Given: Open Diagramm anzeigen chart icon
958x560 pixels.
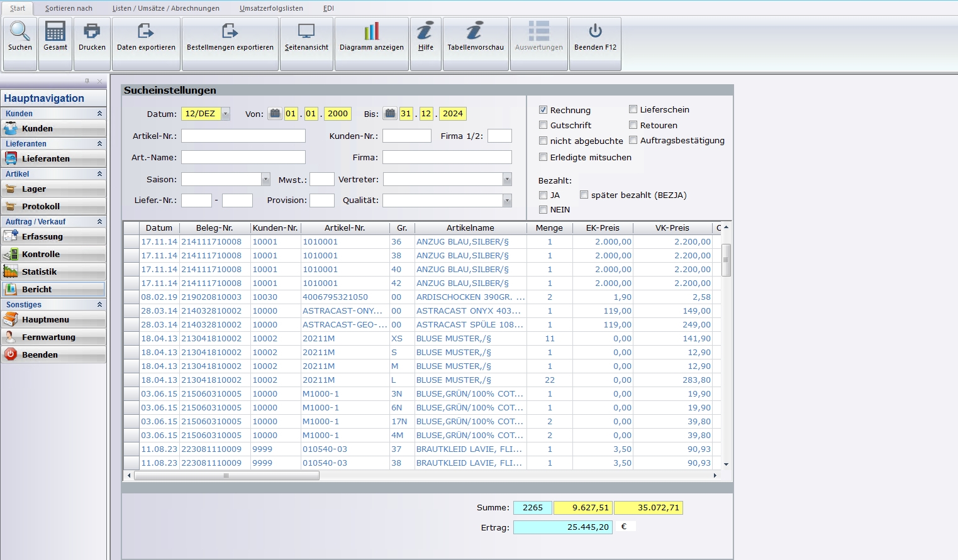Looking at the screenshot, I should pyautogui.click(x=371, y=31).
